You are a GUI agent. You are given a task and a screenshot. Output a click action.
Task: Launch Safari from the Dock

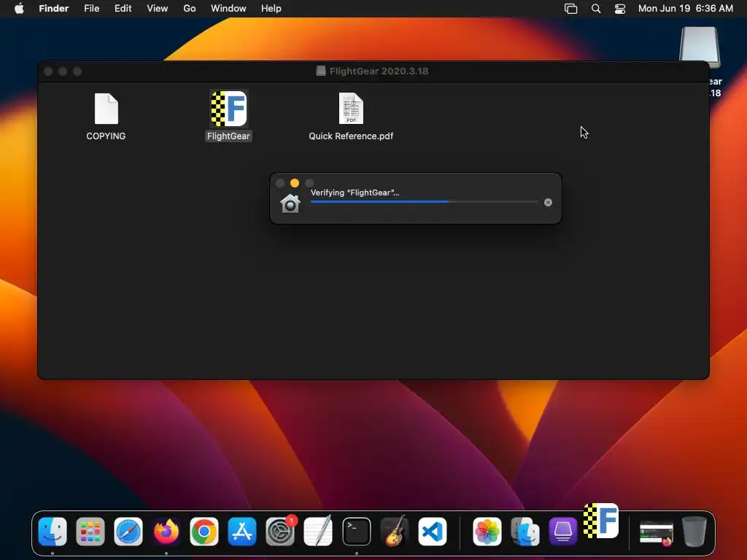pyautogui.click(x=128, y=532)
